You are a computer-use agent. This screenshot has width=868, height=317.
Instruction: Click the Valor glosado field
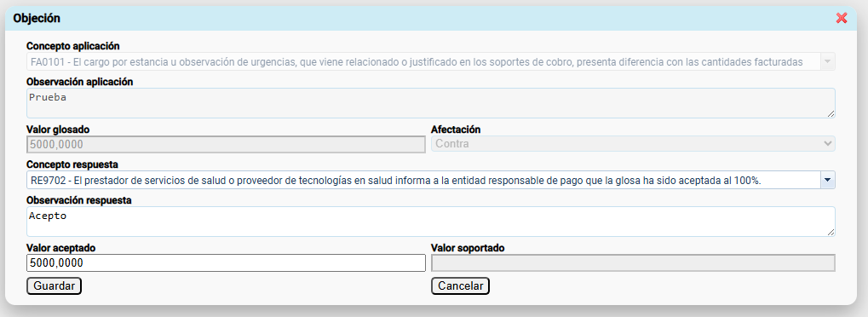[x=226, y=144]
